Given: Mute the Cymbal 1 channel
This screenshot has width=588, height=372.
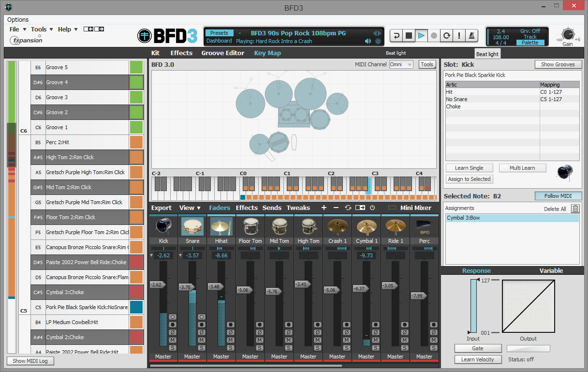Looking at the screenshot, I should coord(376,340).
